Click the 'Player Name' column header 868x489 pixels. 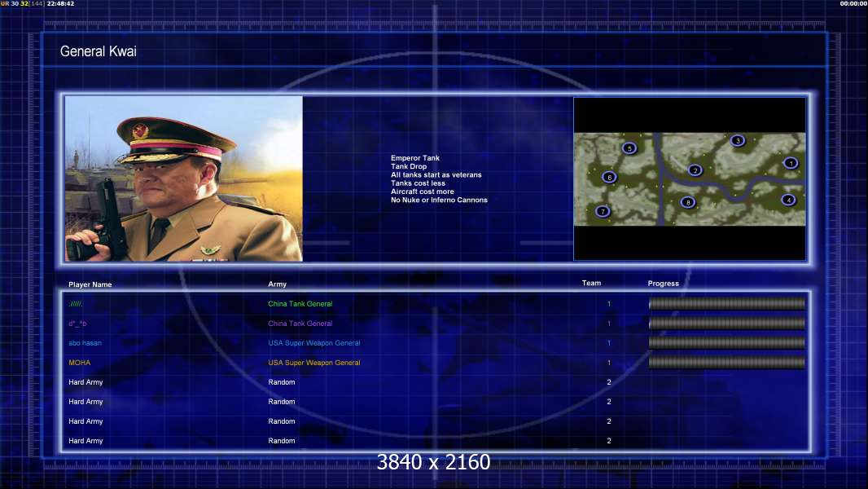pyautogui.click(x=90, y=284)
